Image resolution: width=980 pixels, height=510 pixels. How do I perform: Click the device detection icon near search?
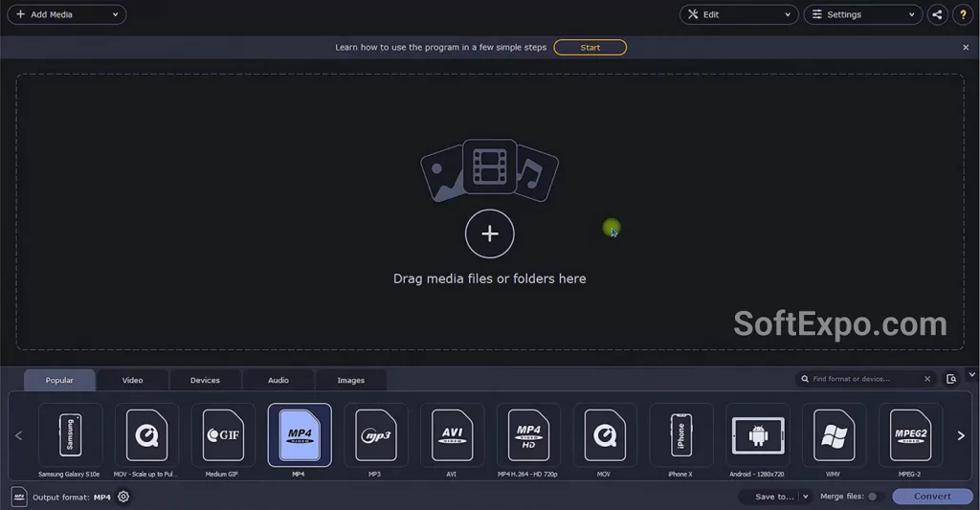point(951,379)
